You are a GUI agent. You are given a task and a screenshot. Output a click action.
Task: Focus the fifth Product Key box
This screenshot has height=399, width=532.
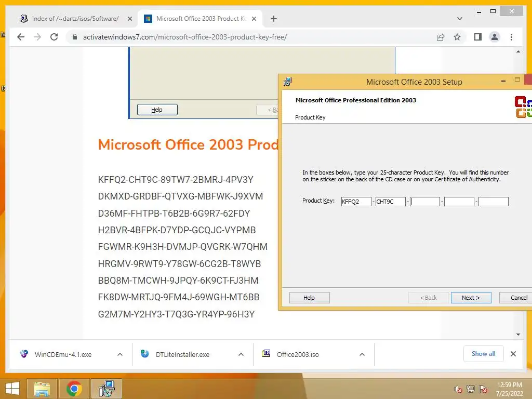494,202
